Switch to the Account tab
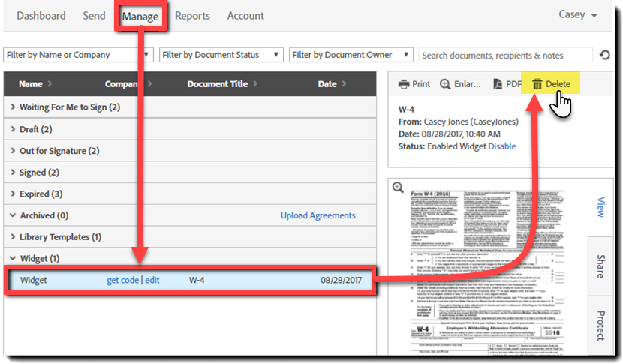This screenshot has height=364, width=623. (x=245, y=16)
